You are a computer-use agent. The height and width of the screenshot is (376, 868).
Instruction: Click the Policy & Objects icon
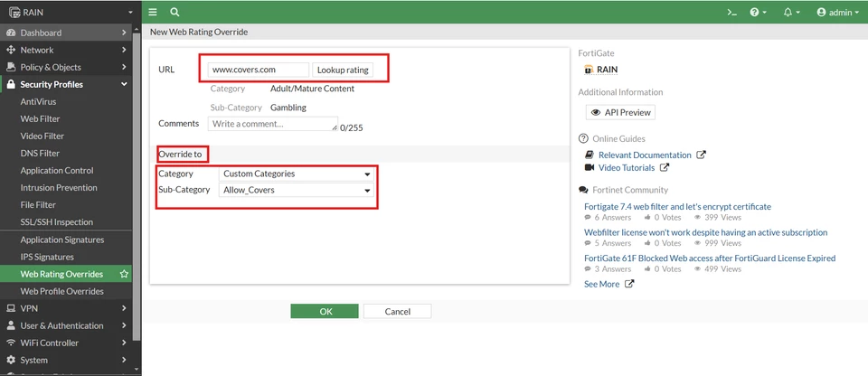pyautogui.click(x=11, y=67)
